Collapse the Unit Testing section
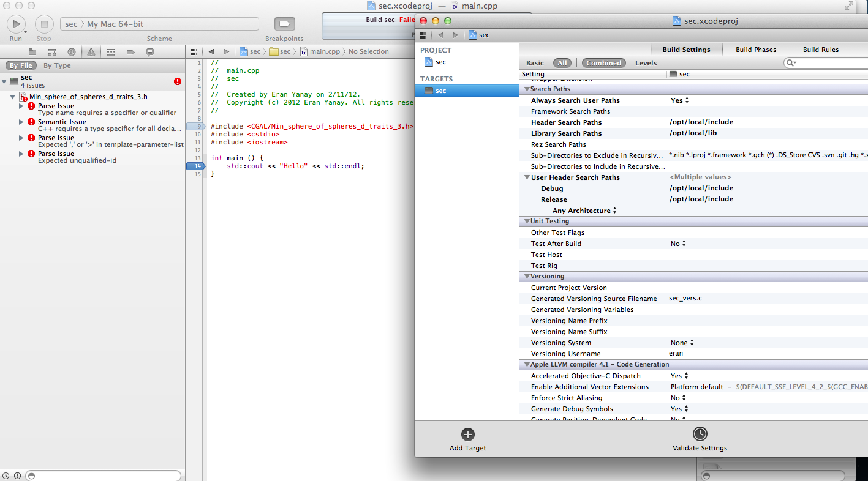Screen dimensions: 868x481 [x=526, y=222]
